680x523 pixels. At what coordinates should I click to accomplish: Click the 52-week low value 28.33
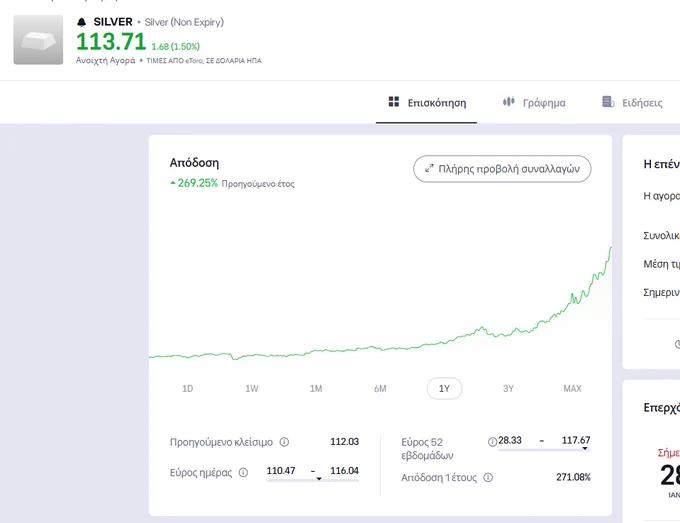[x=510, y=440]
